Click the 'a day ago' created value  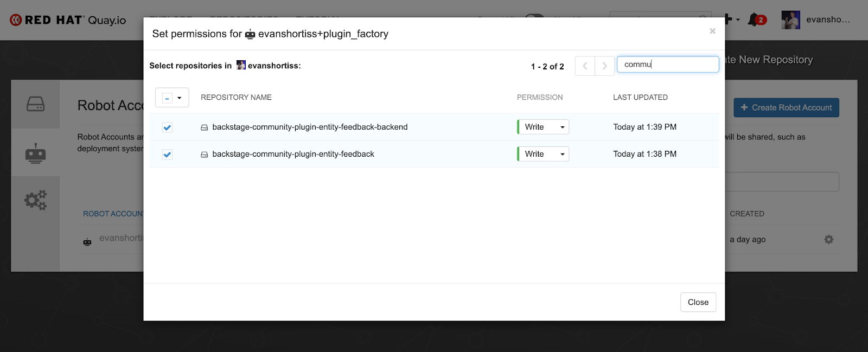tap(748, 239)
